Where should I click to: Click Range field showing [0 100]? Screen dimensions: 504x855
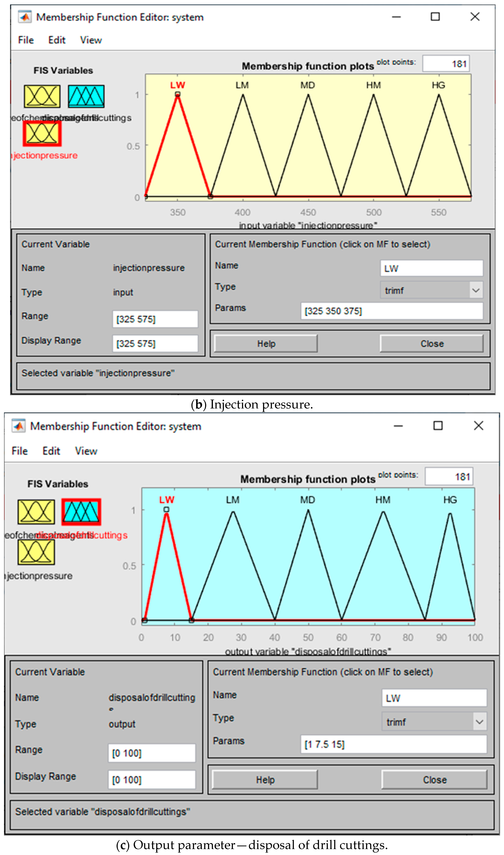click(x=151, y=753)
